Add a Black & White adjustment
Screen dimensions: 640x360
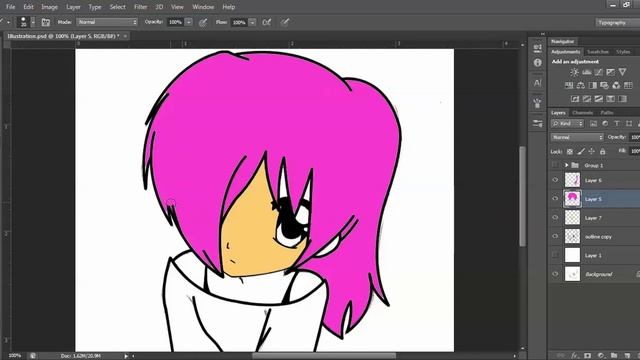[592, 85]
